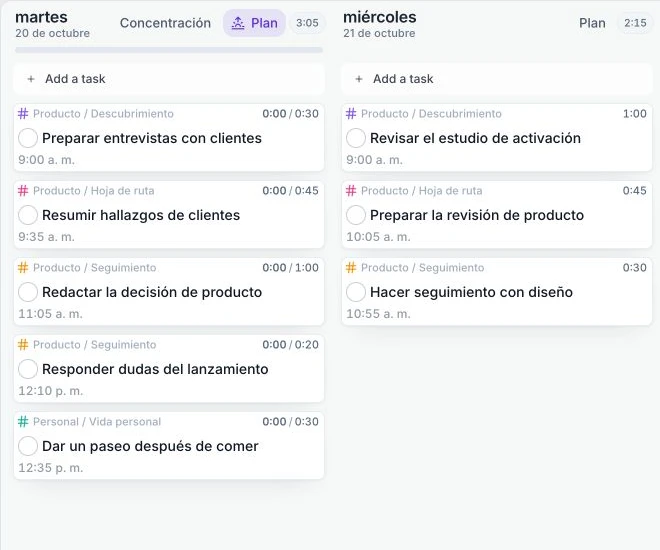The width and height of the screenshot is (660, 550).
Task: Click the martes progress bar
Action: (x=169, y=50)
